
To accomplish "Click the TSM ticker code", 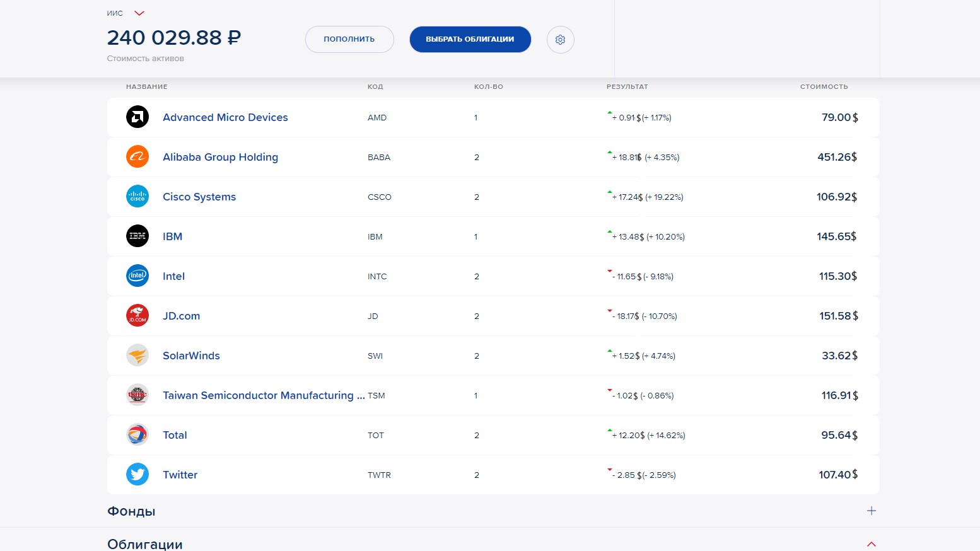I will pyautogui.click(x=376, y=396).
